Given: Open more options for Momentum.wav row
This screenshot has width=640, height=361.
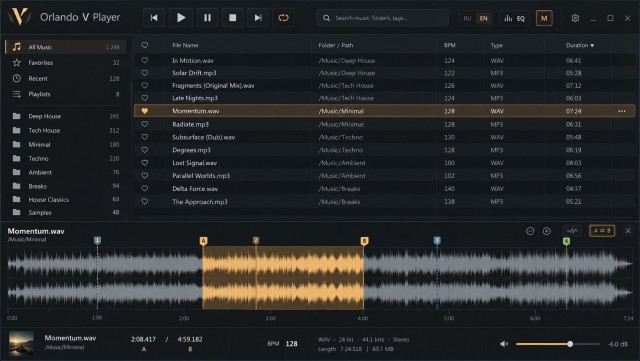Looking at the screenshot, I should click(x=621, y=111).
